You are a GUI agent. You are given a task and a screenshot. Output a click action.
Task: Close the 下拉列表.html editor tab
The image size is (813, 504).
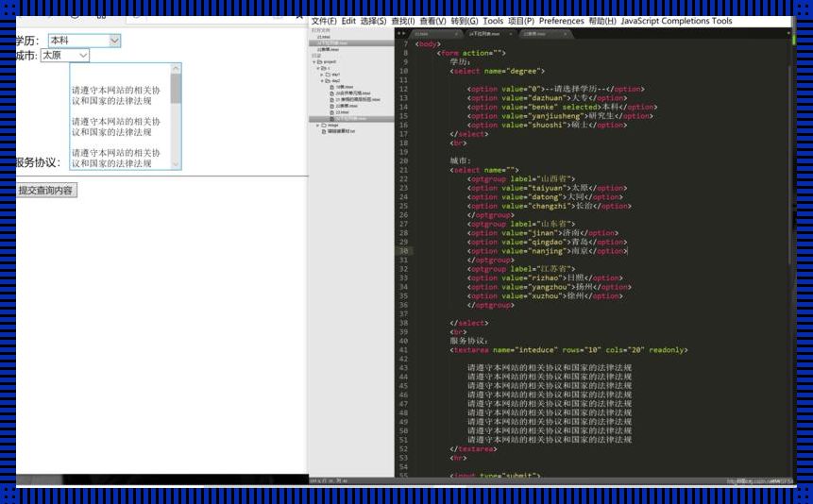point(511,34)
